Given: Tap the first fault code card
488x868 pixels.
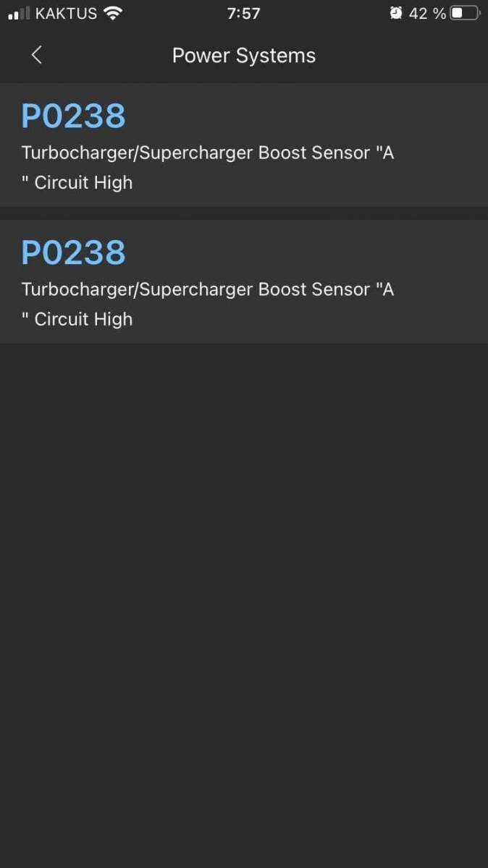Looking at the screenshot, I should click(x=244, y=145).
